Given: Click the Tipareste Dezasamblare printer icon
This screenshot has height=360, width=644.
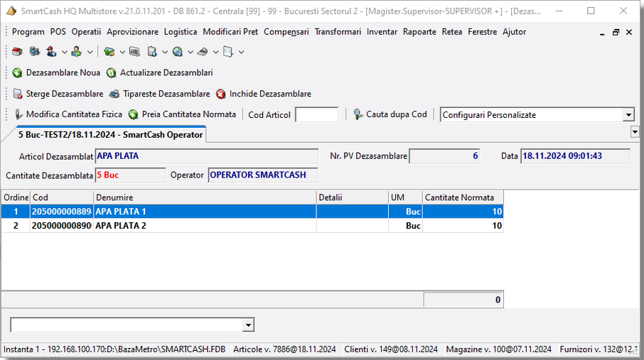Looking at the screenshot, I should click(114, 94).
